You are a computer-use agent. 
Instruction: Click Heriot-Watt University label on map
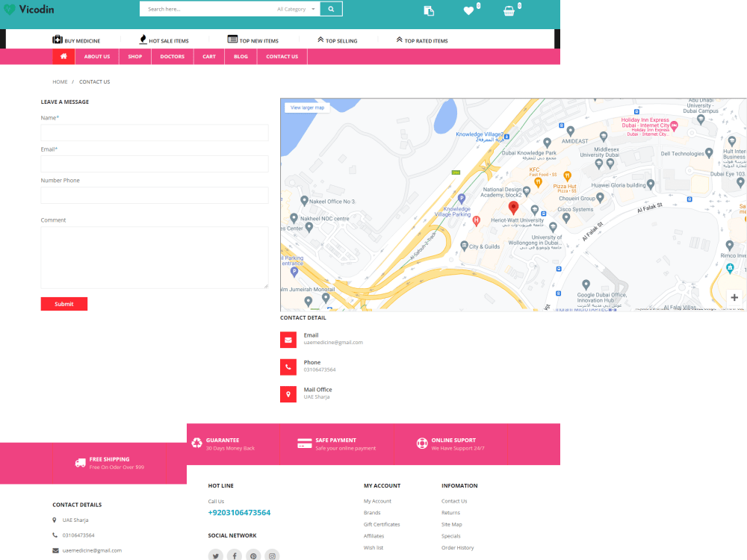[517, 220]
